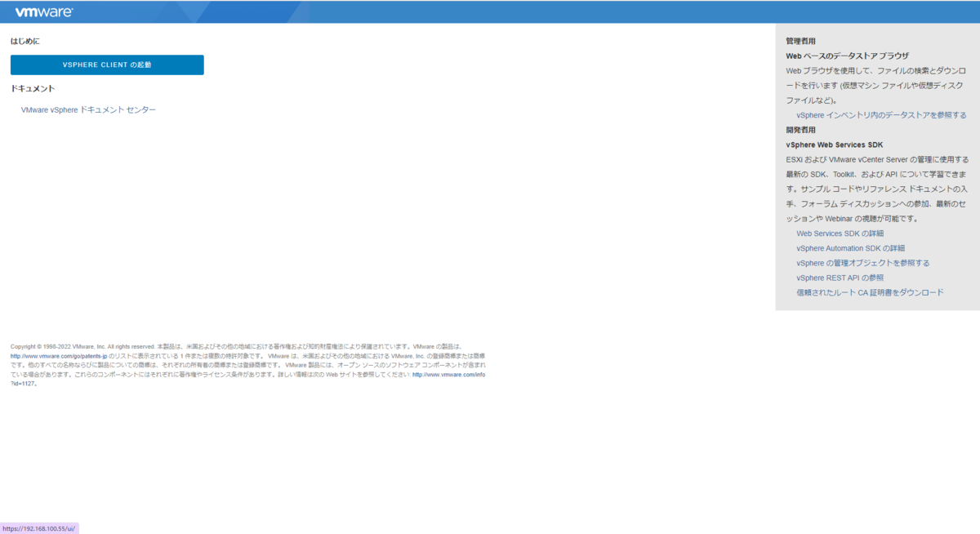Select the はじめに heading text
Screen dimensions: 980x534
[24, 41]
